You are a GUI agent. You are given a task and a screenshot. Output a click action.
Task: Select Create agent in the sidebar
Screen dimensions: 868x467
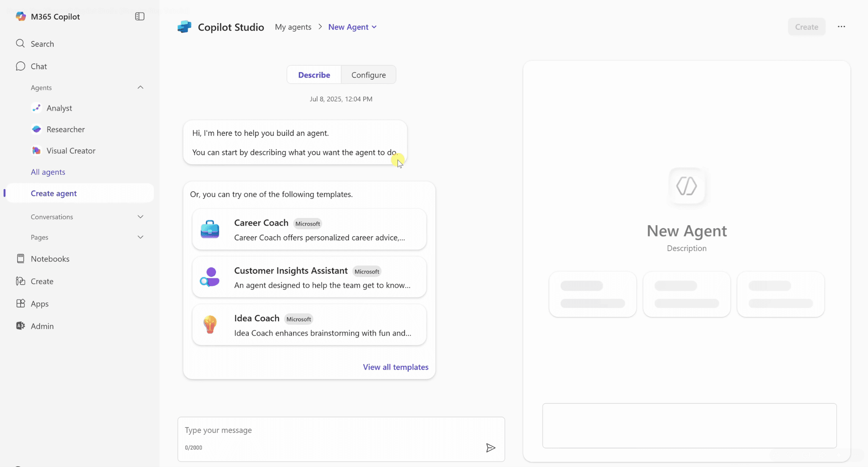[80, 193]
